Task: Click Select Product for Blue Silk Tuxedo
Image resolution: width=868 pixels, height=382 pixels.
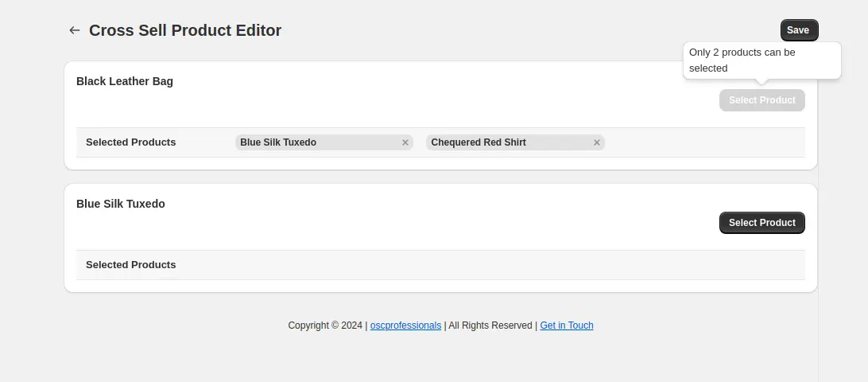Action: click(761, 223)
